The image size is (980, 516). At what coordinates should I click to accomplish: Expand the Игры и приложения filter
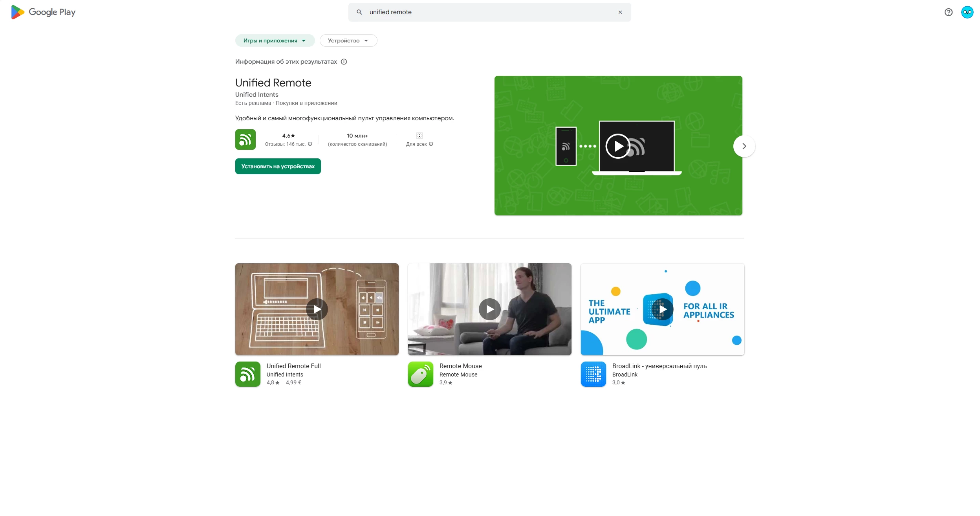[x=275, y=40]
